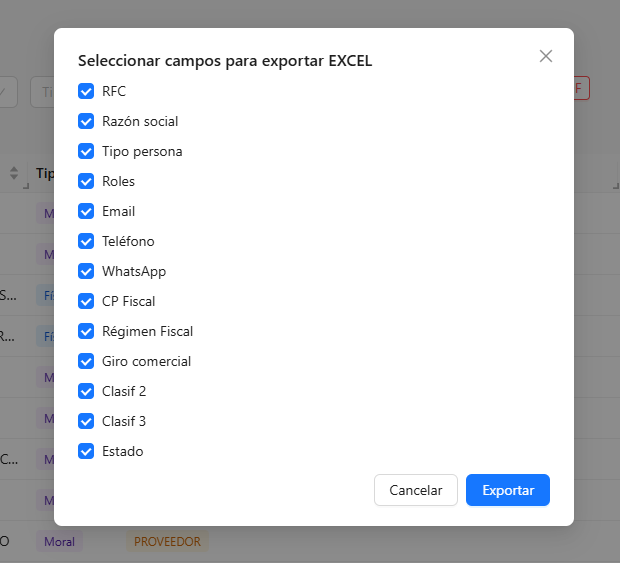Viewport: 620px width, 563px height.
Task: Click the blue Exportar button
Action: pos(508,490)
